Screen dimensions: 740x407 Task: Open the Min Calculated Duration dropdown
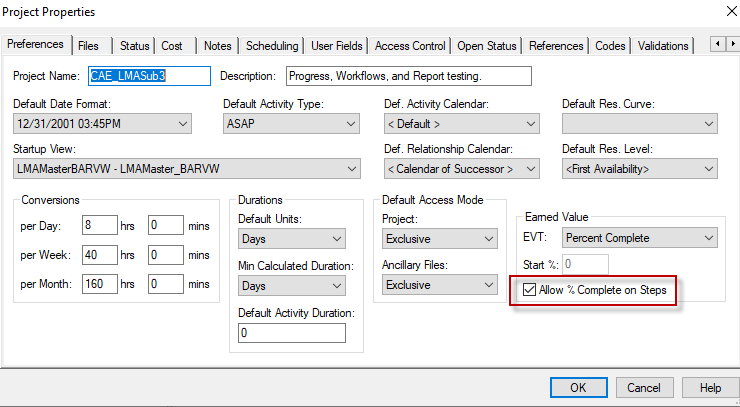(291, 286)
